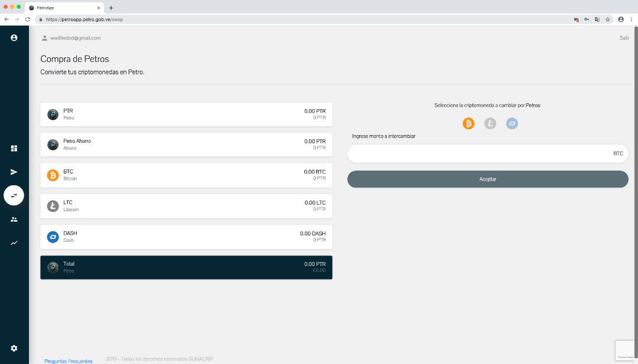Click the Compra de Petros heading
638x364 pixels.
pyautogui.click(x=74, y=59)
